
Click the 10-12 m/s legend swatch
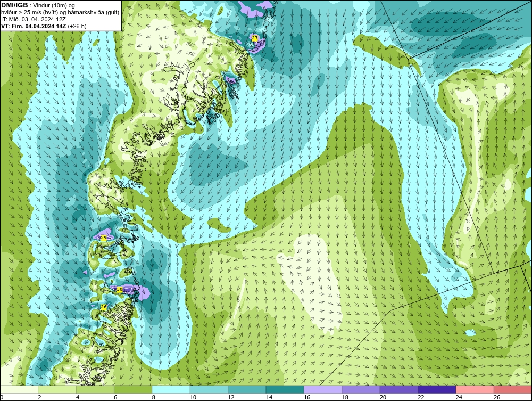pyautogui.click(x=209, y=389)
